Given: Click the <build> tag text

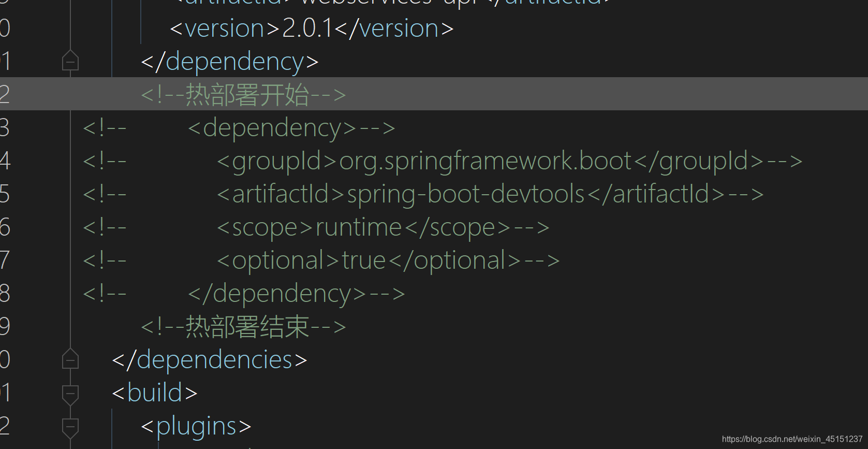Looking at the screenshot, I should pos(155,393).
